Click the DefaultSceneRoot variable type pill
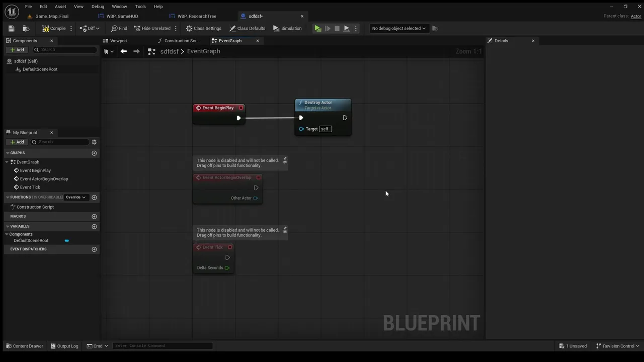644x362 pixels. pos(66,241)
